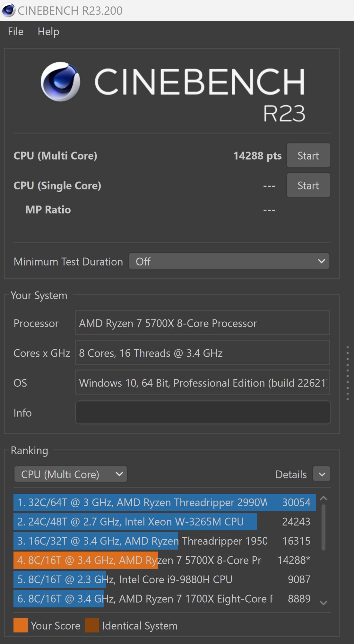The image size is (354, 644).
Task: Open the File menu
Action: pos(15,31)
